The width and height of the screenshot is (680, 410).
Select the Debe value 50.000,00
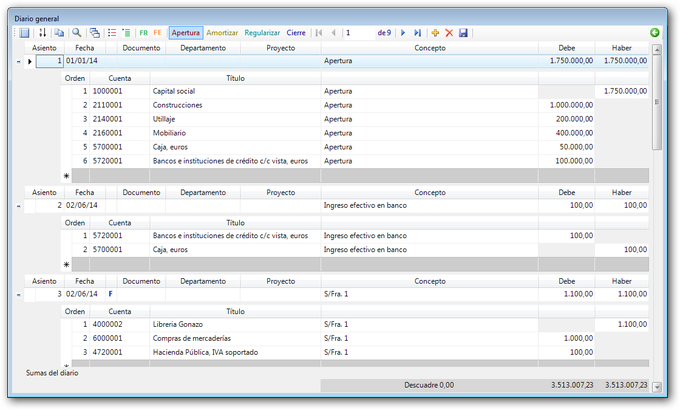point(567,147)
